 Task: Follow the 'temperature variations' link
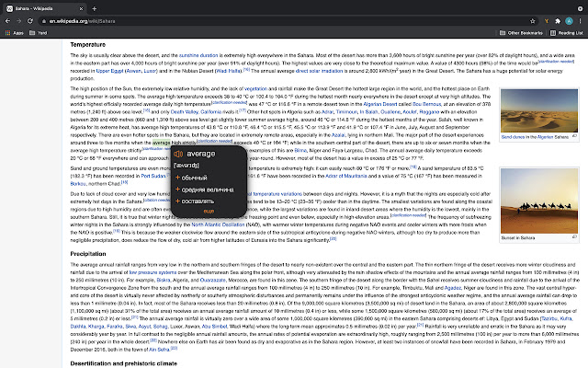click(x=277, y=194)
